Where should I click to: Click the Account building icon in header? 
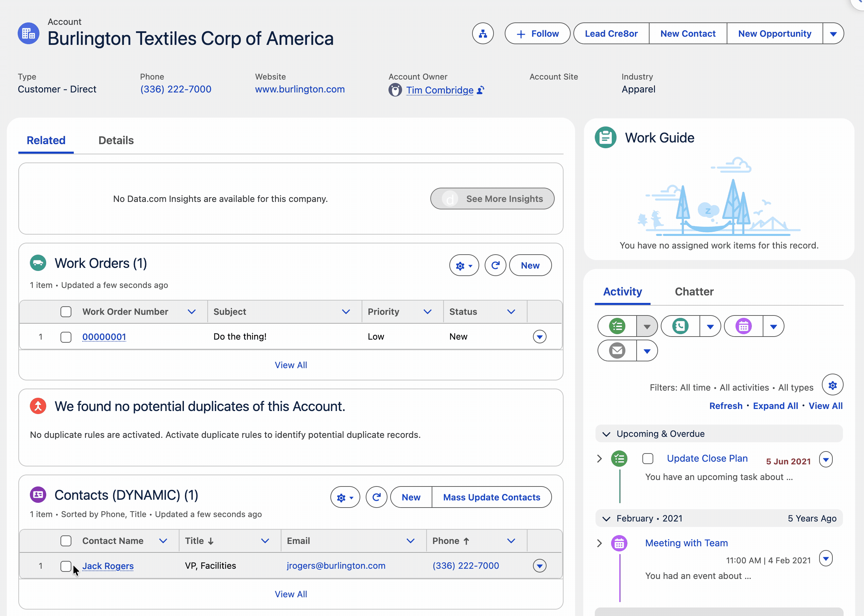coord(29,33)
